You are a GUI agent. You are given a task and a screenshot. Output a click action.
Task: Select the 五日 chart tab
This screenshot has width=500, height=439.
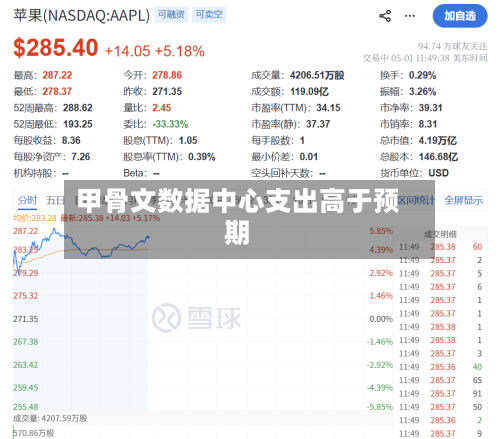pos(55,200)
